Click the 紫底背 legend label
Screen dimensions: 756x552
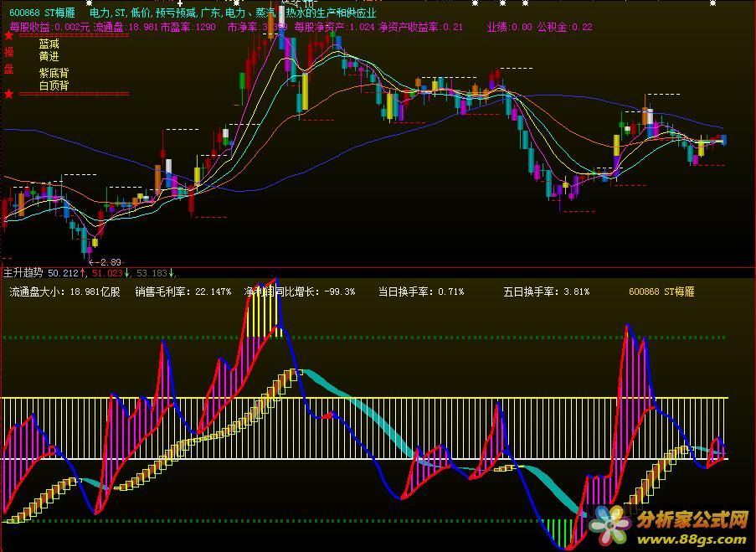point(54,74)
